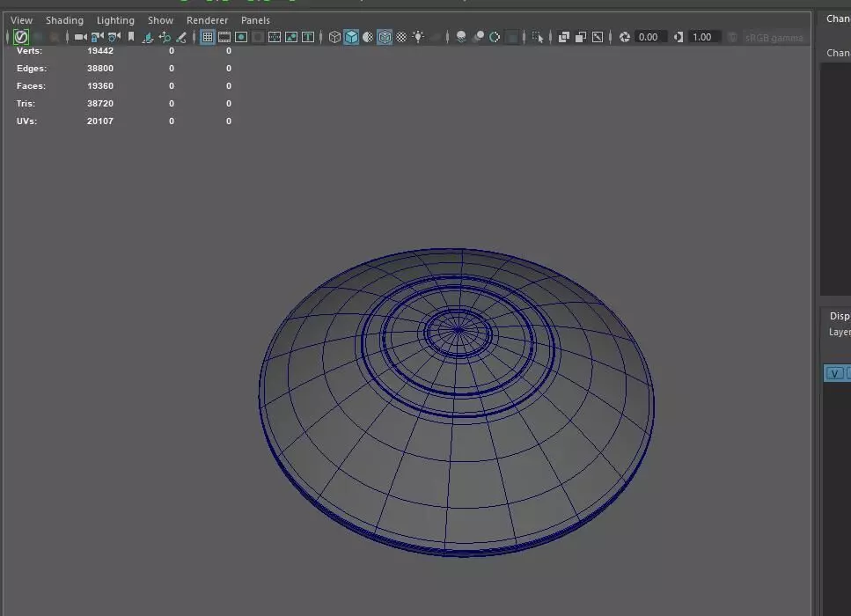Open Camera Attributes from toolbar
The height and width of the screenshot is (616, 851).
114,37
